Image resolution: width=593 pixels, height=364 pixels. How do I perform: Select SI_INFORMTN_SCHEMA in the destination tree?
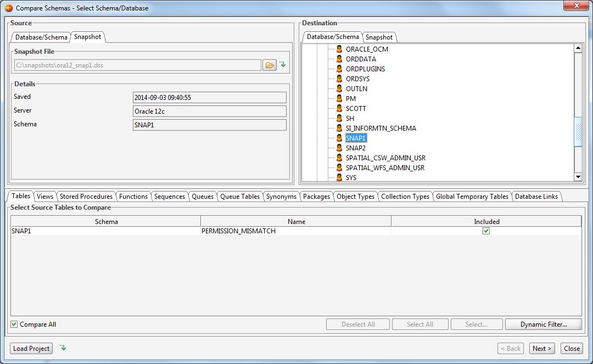coord(380,128)
